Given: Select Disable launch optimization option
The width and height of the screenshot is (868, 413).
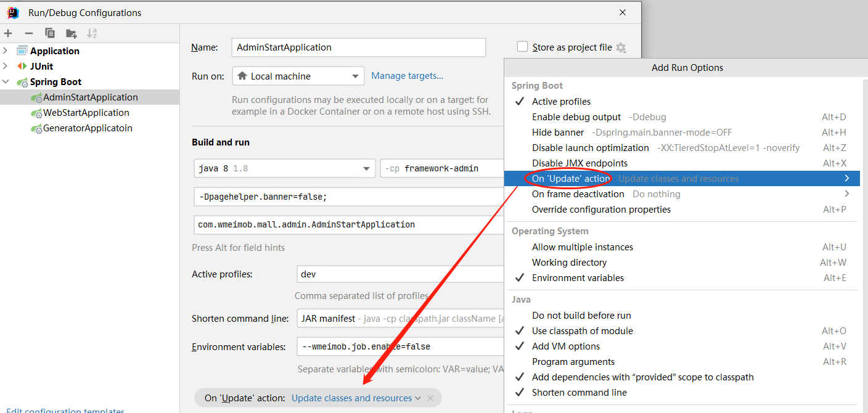Looking at the screenshot, I should pos(683,147).
